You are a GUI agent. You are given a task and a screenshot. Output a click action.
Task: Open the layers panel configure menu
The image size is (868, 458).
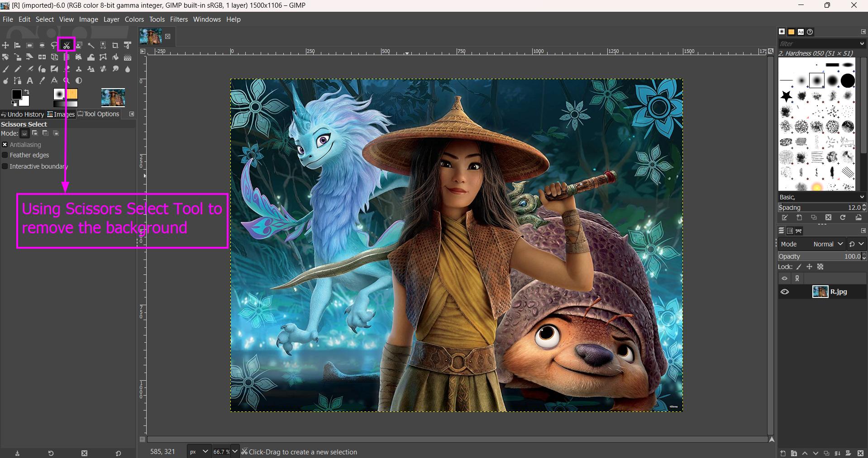[x=863, y=231]
